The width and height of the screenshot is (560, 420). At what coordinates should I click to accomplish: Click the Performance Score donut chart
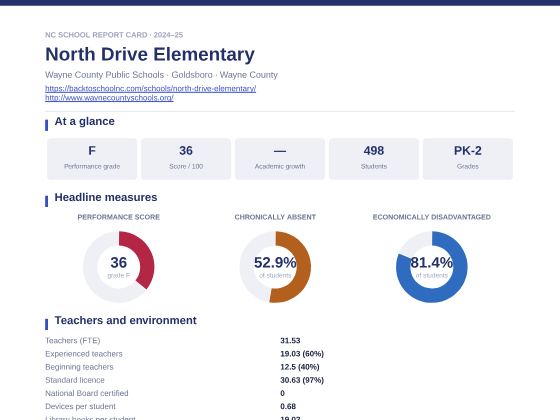point(119,267)
